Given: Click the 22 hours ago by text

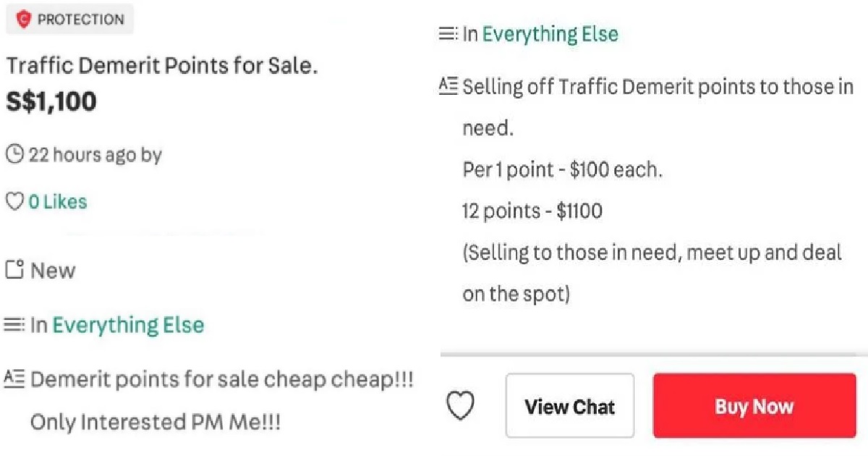Looking at the screenshot, I should point(95,155).
